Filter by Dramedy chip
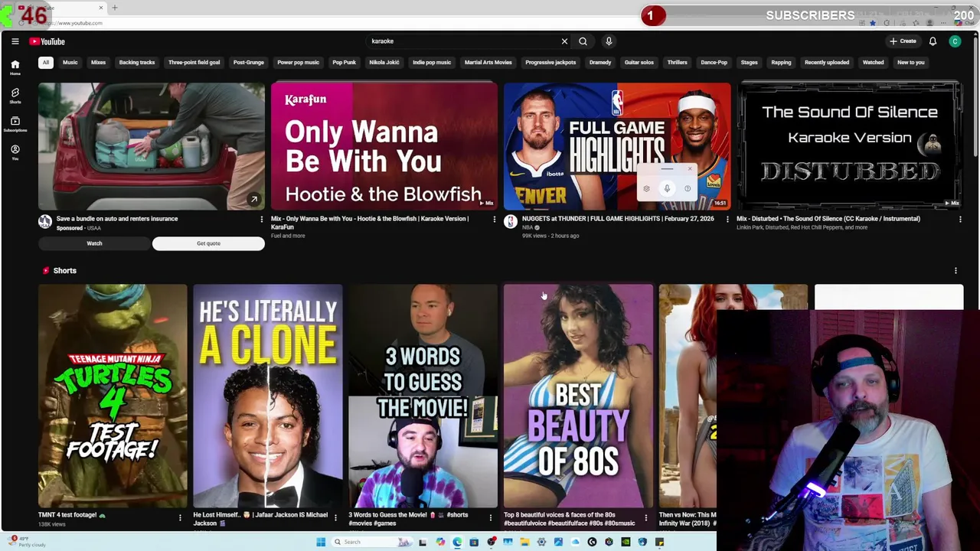This screenshot has width=980, height=551. (x=600, y=62)
